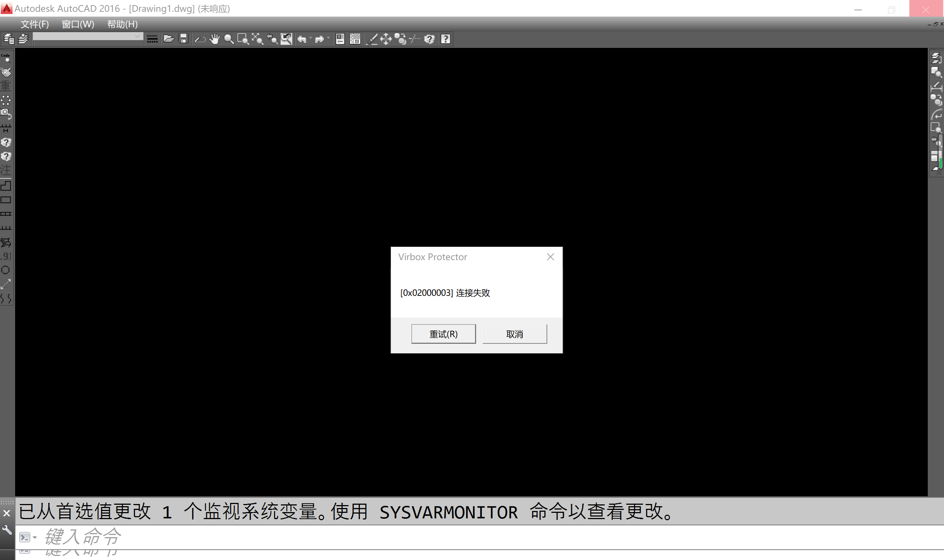Click the 重 button in left toolbar
Screen dimensions: 944x560
coord(6,86)
